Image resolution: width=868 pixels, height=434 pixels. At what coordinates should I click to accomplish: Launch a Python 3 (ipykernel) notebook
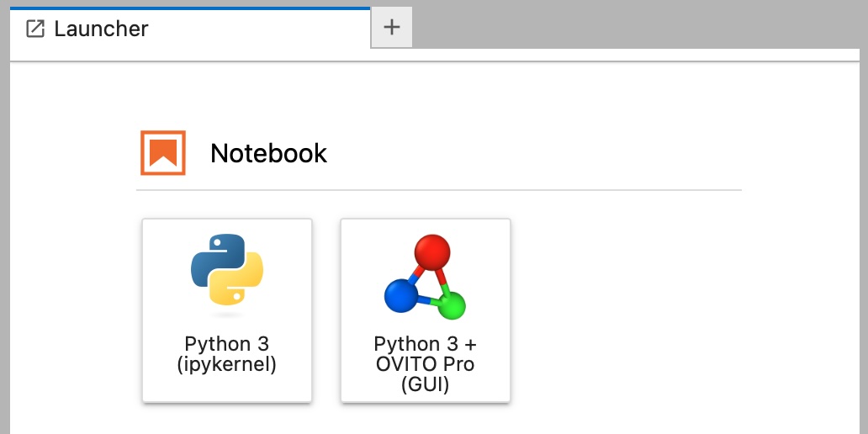[226, 310]
